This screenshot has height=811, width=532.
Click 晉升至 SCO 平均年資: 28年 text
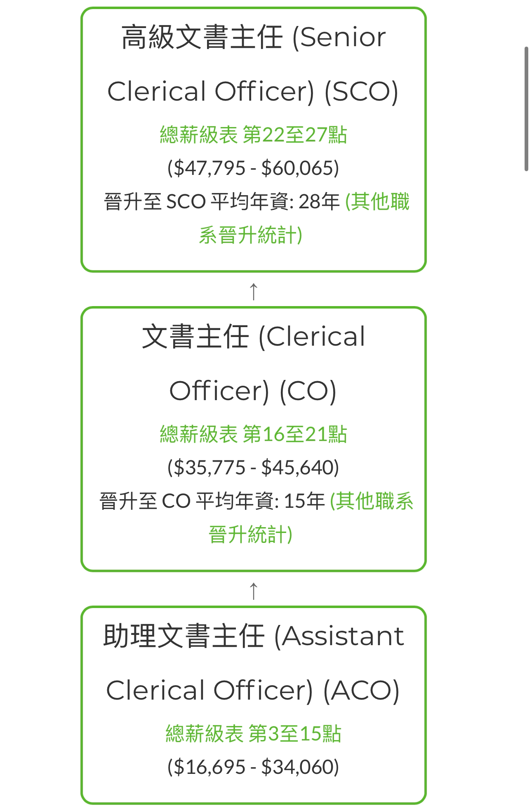tap(222, 202)
